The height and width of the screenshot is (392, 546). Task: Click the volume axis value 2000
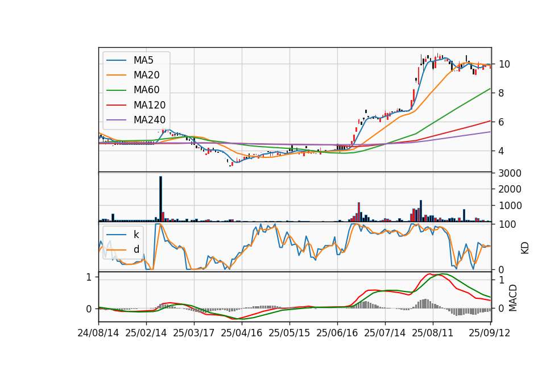point(510,189)
